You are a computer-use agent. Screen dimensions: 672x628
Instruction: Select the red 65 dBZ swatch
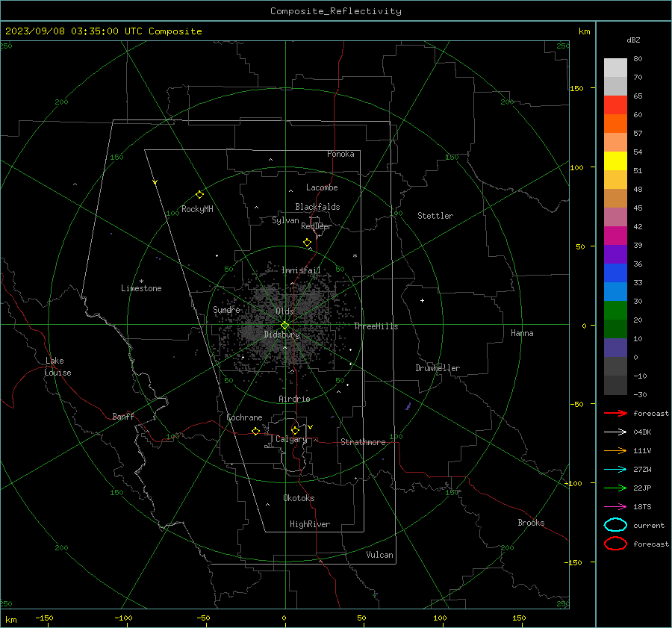615,105
